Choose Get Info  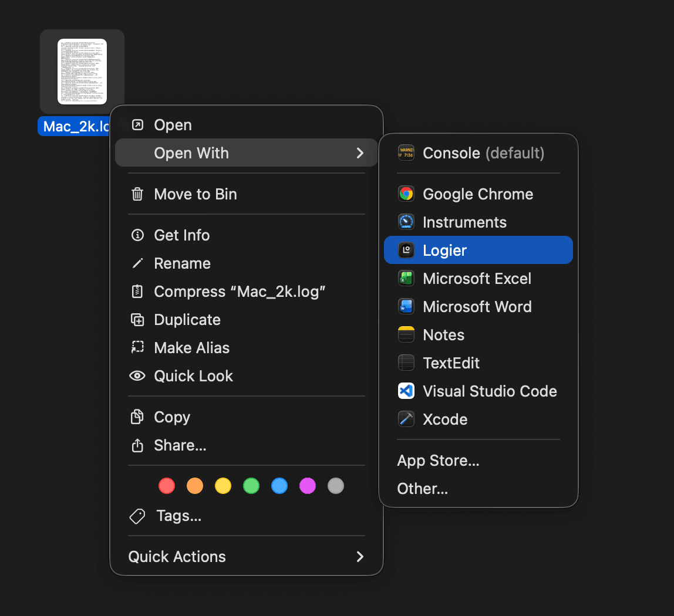(x=247, y=235)
